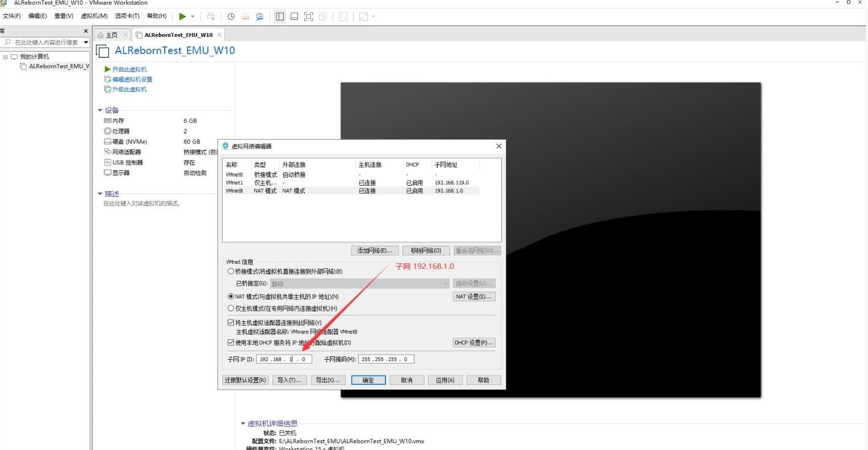Select the NAT 模式 radio button

[x=231, y=296]
